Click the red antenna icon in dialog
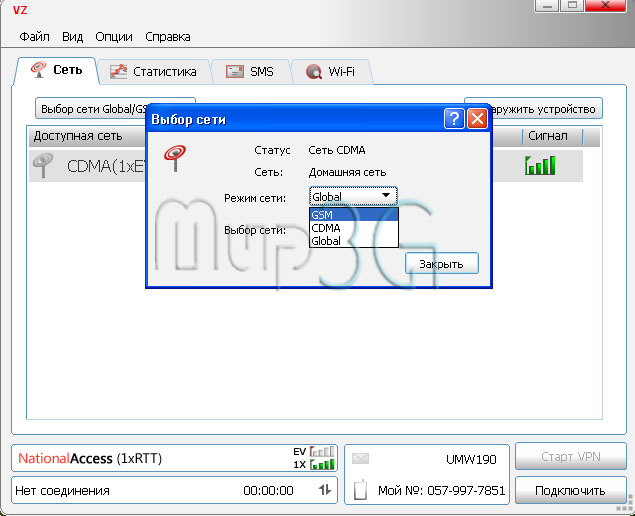 pyautogui.click(x=175, y=158)
